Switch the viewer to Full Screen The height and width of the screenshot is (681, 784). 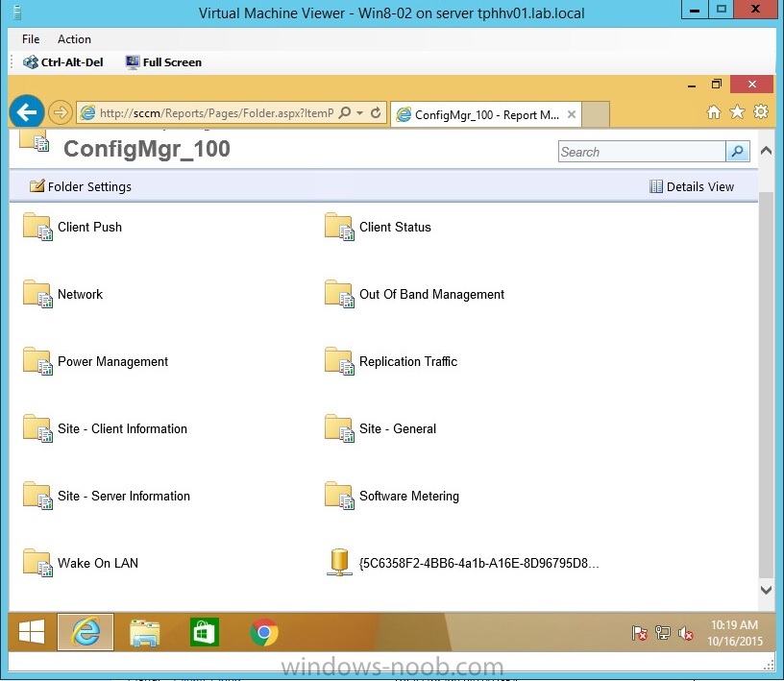tap(163, 62)
